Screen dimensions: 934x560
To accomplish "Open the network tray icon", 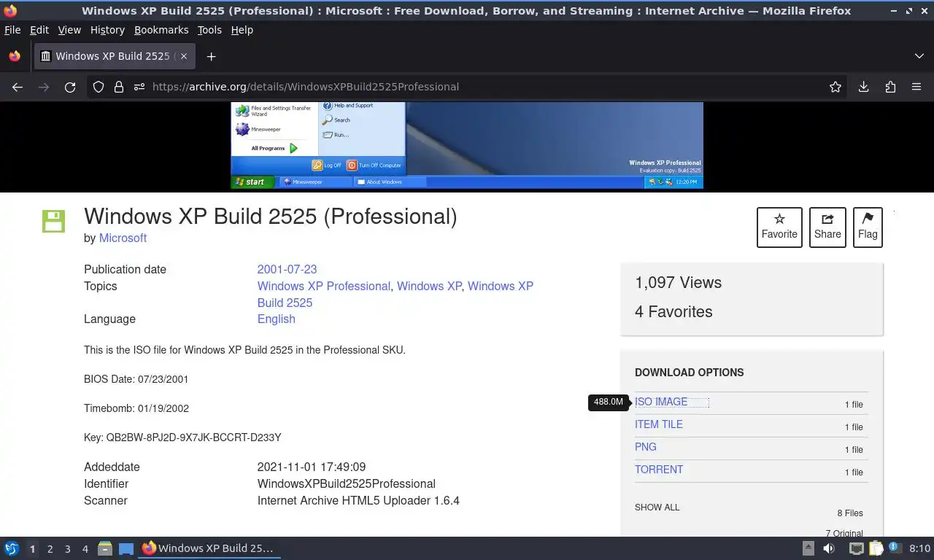I will (x=857, y=548).
